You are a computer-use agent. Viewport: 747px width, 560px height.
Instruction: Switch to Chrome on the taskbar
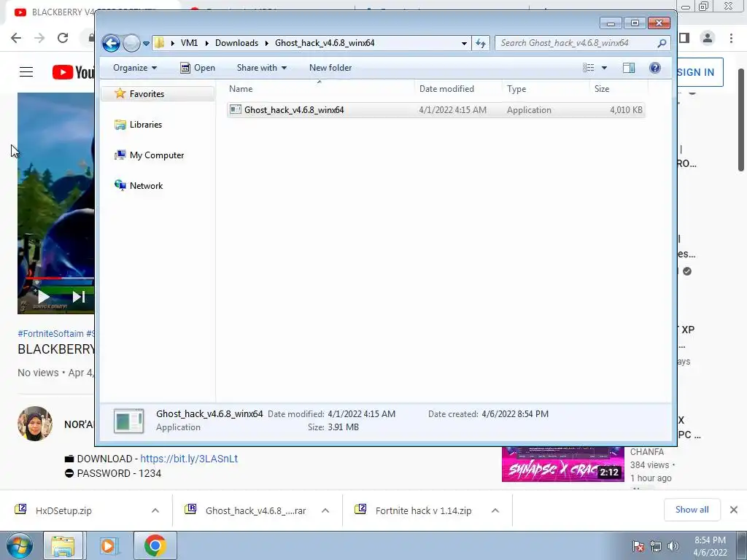point(155,545)
